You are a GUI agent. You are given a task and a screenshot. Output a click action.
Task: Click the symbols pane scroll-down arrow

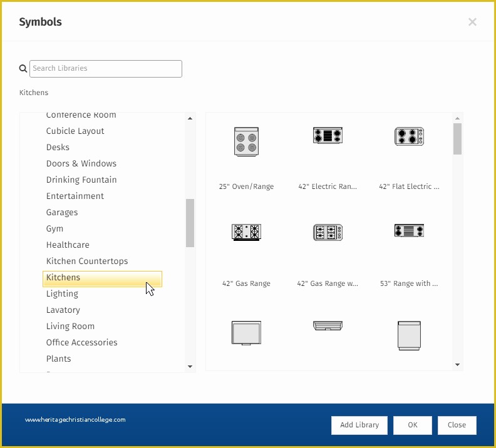click(457, 365)
